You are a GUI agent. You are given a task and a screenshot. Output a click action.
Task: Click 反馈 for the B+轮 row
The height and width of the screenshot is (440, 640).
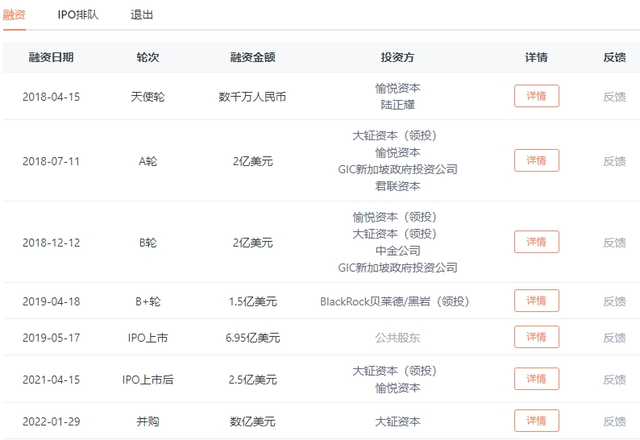point(614,301)
